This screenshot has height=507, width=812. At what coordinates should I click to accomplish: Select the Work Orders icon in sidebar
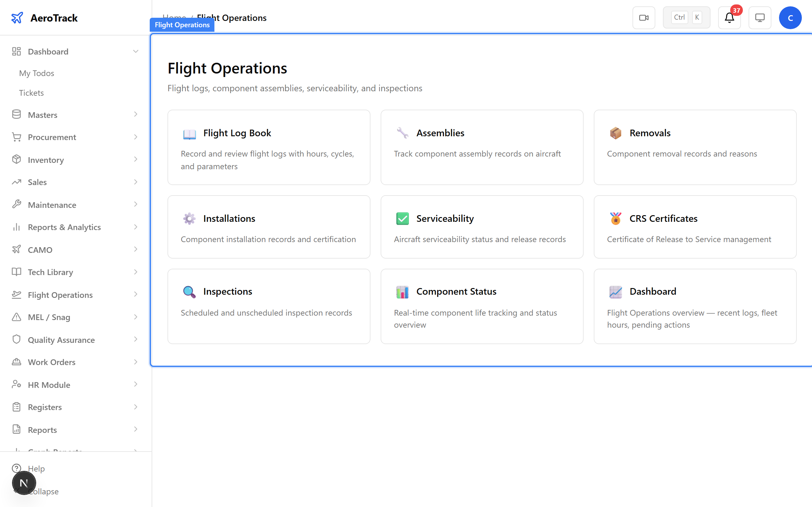tap(16, 362)
